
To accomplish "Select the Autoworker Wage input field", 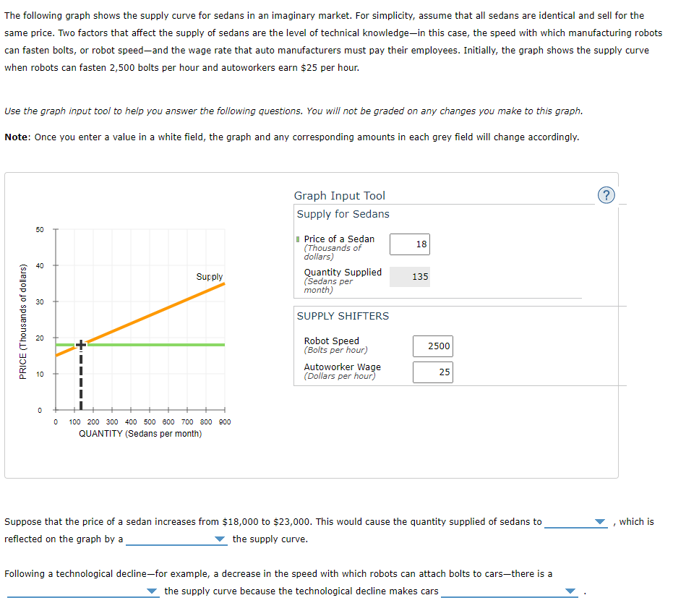I will click(432, 372).
